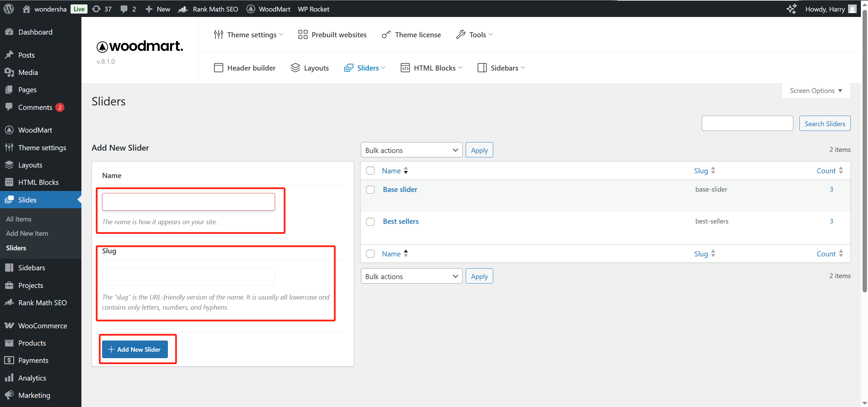Expand the Screen Options panel
Viewport: 868px width, 407px height.
pyautogui.click(x=816, y=91)
